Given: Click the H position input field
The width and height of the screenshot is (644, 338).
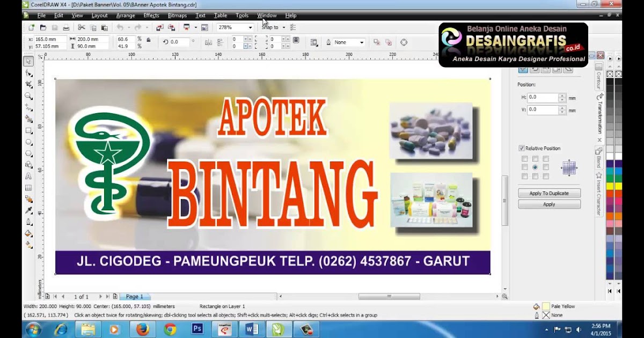Looking at the screenshot, I should (543, 98).
